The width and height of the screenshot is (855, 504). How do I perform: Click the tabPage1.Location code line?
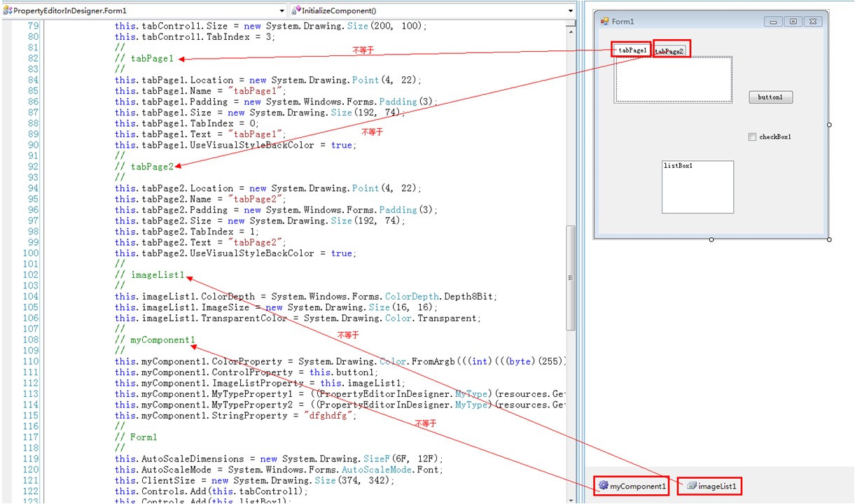(268, 80)
